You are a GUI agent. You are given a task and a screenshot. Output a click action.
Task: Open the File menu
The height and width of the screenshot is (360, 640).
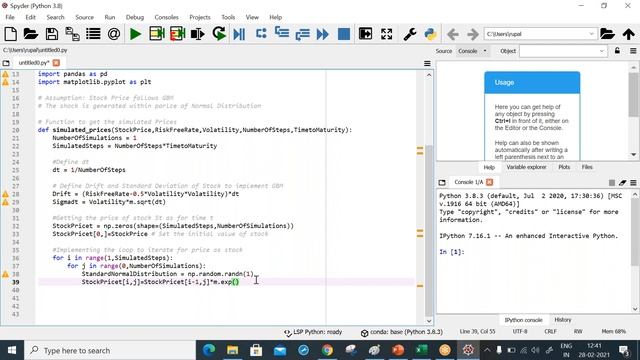pyautogui.click(x=10, y=17)
